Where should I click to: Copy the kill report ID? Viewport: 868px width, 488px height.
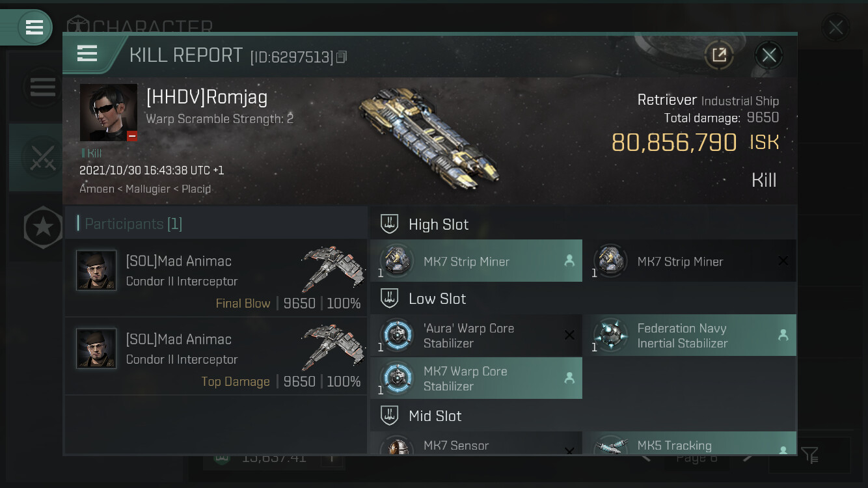point(342,57)
